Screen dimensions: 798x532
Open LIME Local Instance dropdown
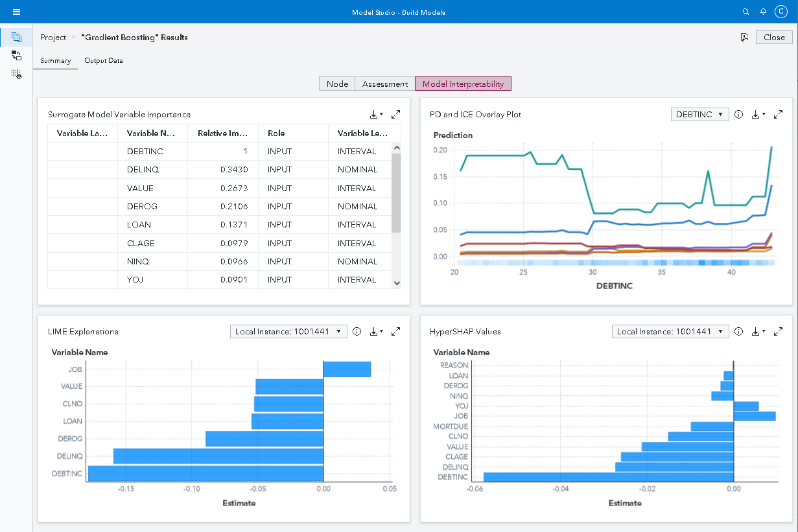click(x=288, y=332)
